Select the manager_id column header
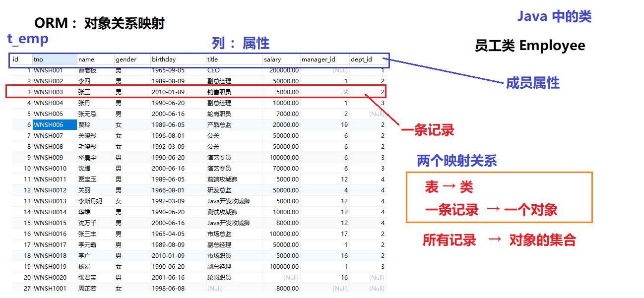This screenshot has height=298, width=644. (x=325, y=60)
